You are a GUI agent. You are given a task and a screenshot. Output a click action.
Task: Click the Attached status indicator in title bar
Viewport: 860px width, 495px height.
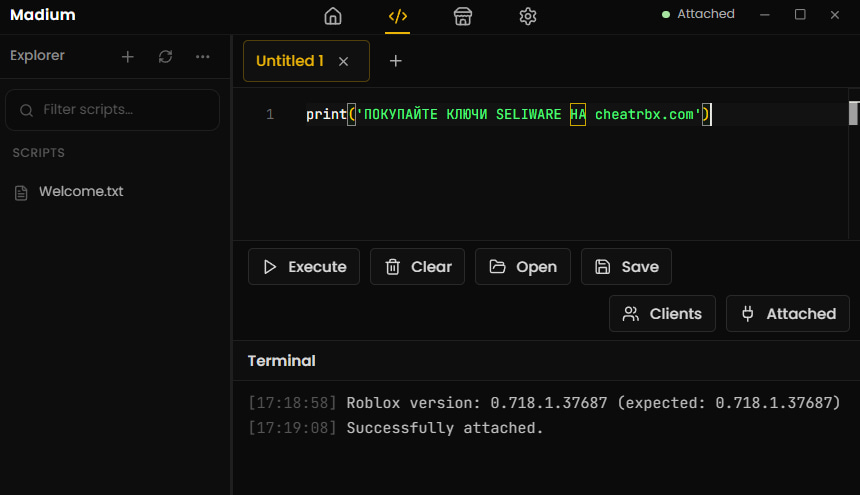click(698, 14)
